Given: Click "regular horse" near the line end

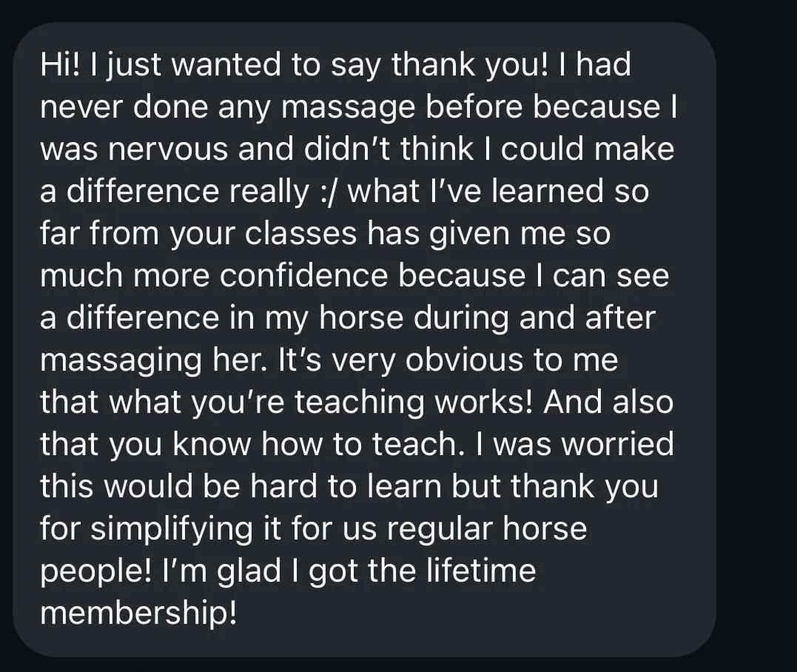Looking at the screenshot, I should click(487, 530).
